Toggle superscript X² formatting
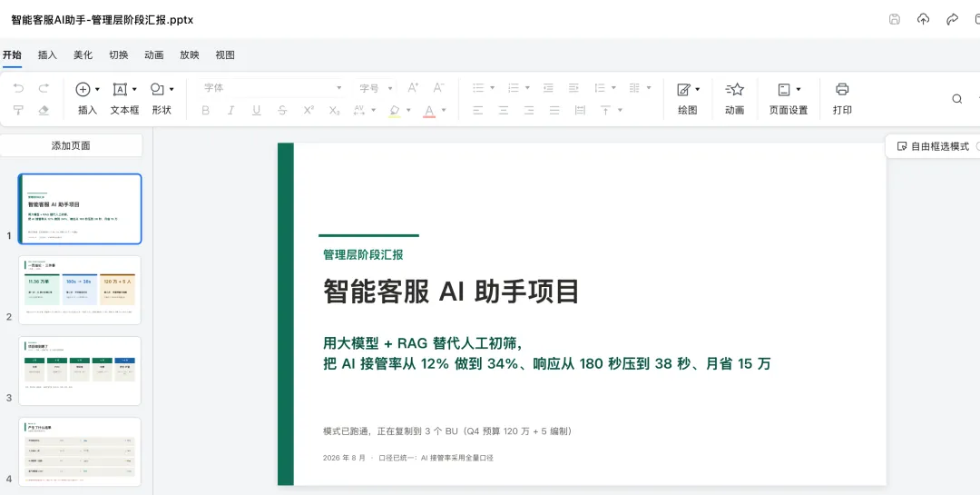The height and width of the screenshot is (495, 980). (x=309, y=110)
